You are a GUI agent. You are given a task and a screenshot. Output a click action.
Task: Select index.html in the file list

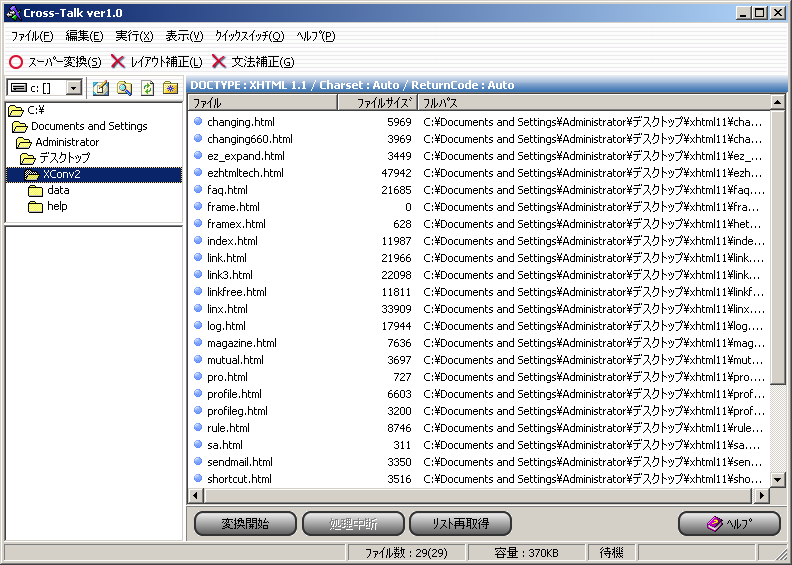pyautogui.click(x=232, y=241)
